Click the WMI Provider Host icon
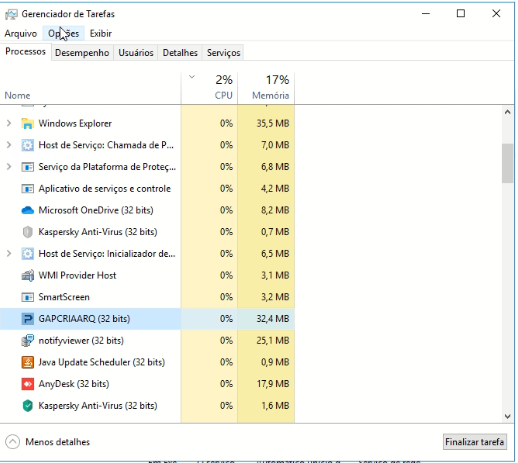518x463 pixels. point(27,276)
